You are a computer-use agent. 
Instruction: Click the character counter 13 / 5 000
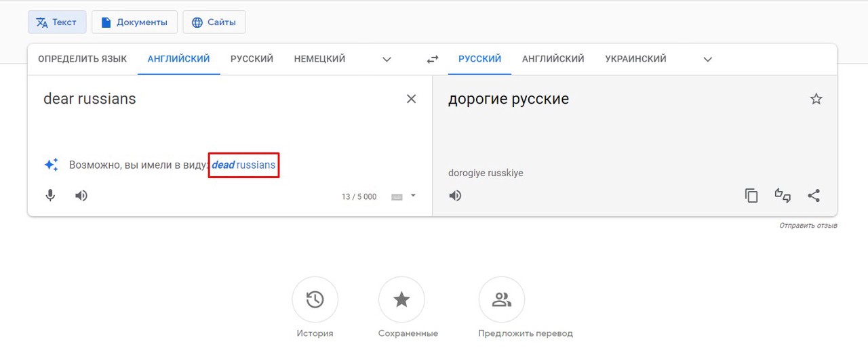(359, 196)
